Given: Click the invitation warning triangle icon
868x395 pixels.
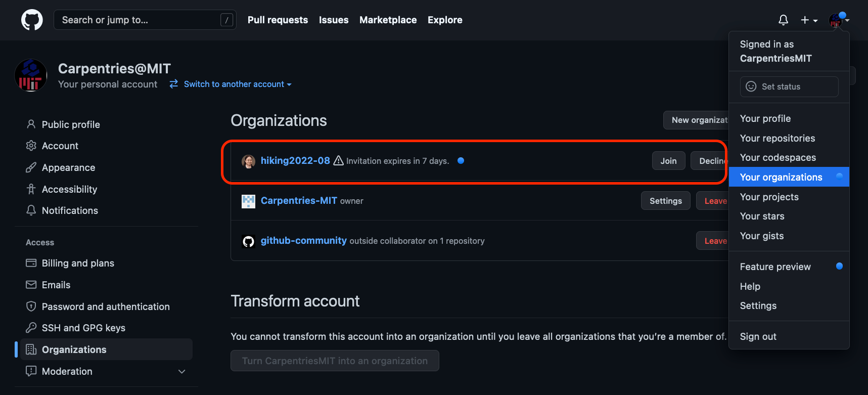Looking at the screenshot, I should (x=338, y=161).
